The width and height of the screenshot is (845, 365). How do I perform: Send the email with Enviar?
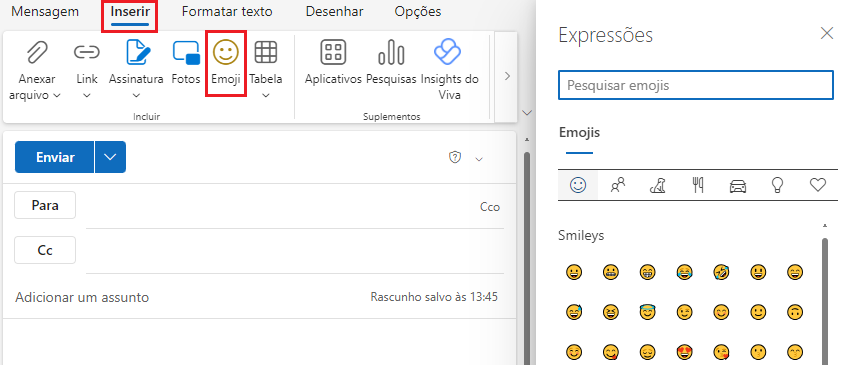pyautogui.click(x=55, y=157)
